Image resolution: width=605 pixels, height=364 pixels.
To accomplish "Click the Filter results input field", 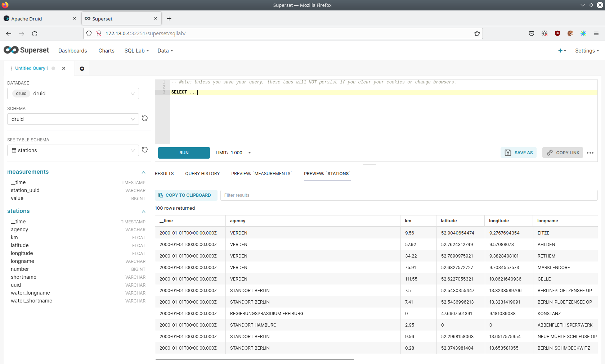I will click(408, 195).
